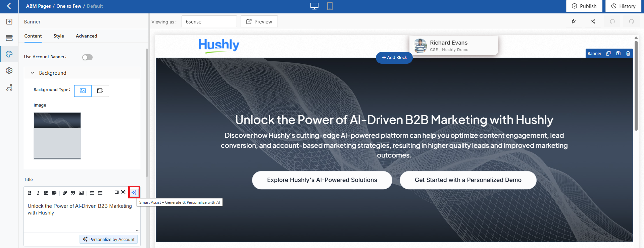Create a numbered list in title
The height and width of the screenshot is (248, 644).
pos(100,193)
